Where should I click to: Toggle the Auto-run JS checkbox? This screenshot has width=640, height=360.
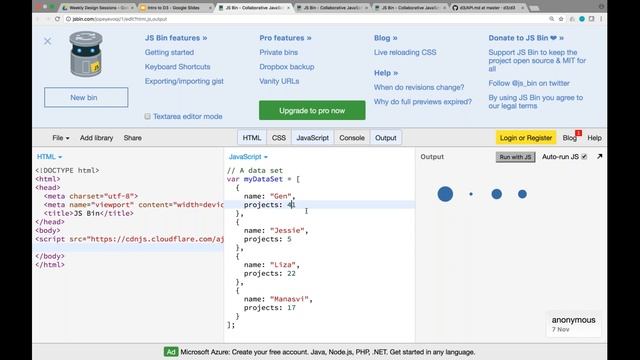point(584,157)
